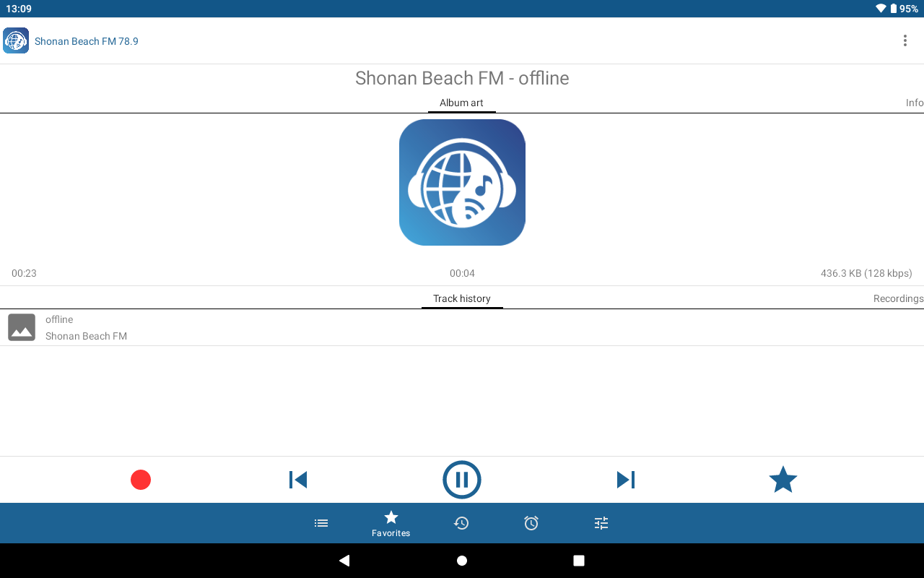
Task: Open the station list icon in bottom bar
Action: click(321, 523)
